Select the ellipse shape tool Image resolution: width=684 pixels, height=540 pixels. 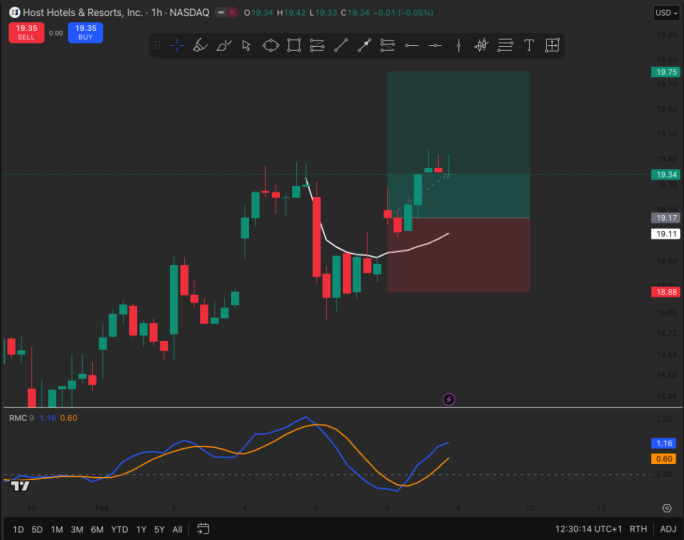pyautogui.click(x=270, y=45)
